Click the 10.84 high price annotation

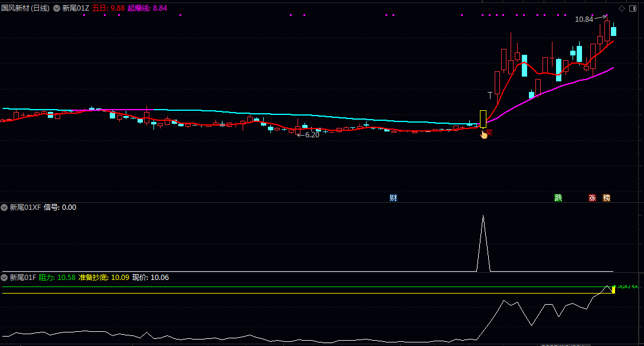tap(584, 19)
